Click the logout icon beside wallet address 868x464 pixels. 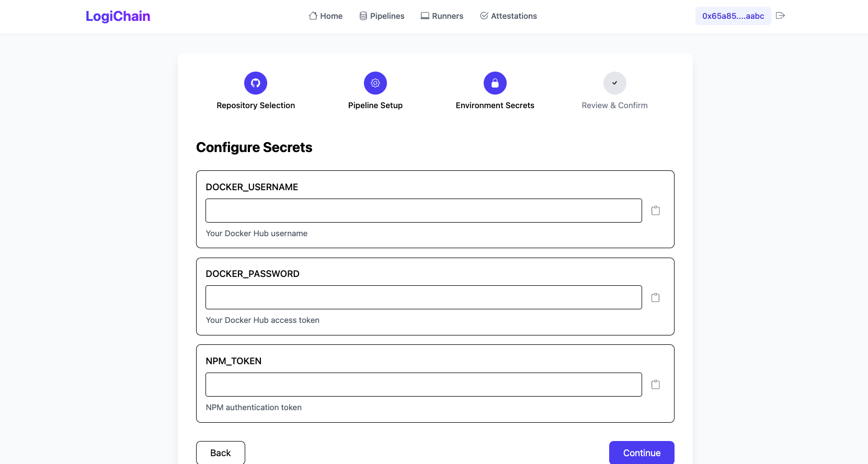[781, 16]
